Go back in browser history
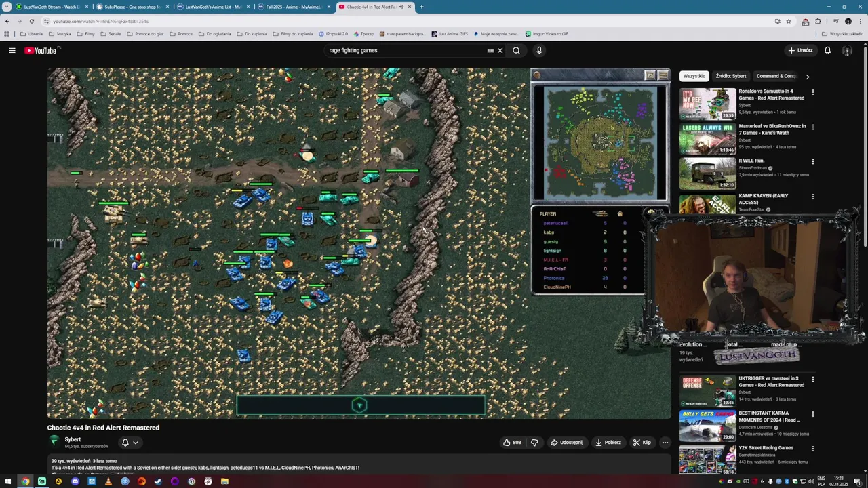The image size is (868, 488). (7, 21)
